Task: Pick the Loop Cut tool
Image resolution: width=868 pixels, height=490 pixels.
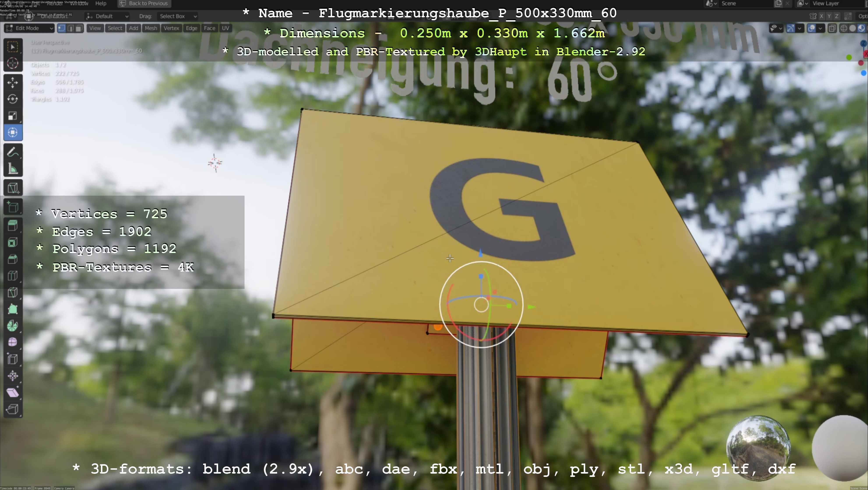Action: pos(13,276)
